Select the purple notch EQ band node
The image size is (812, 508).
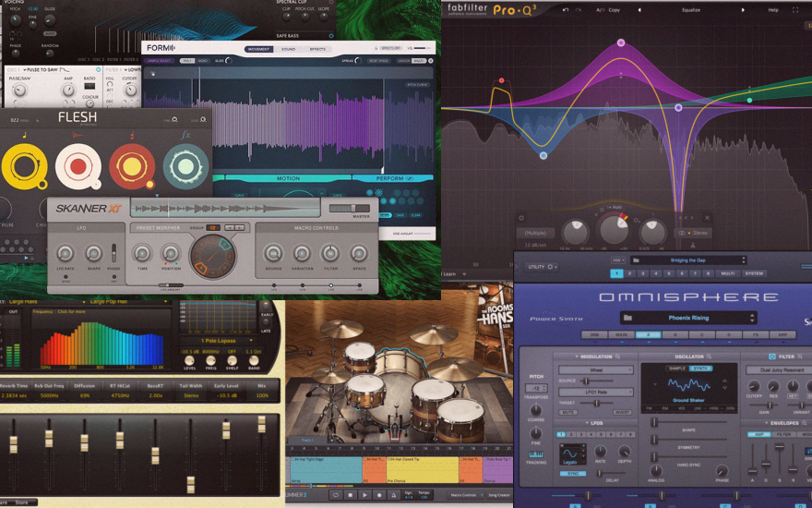click(678, 107)
